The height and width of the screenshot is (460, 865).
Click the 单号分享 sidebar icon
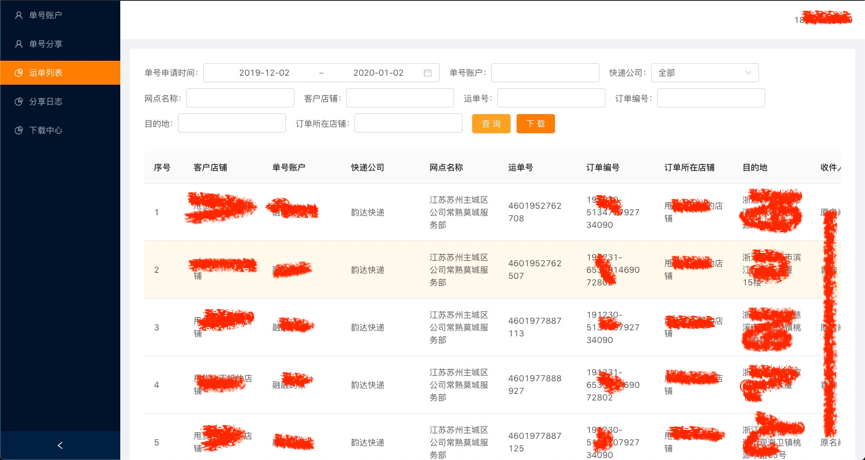point(18,44)
